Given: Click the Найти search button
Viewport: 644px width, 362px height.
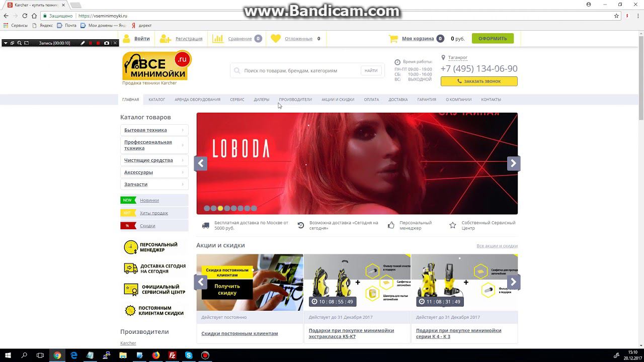Looking at the screenshot, I should (x=371, y=71).
